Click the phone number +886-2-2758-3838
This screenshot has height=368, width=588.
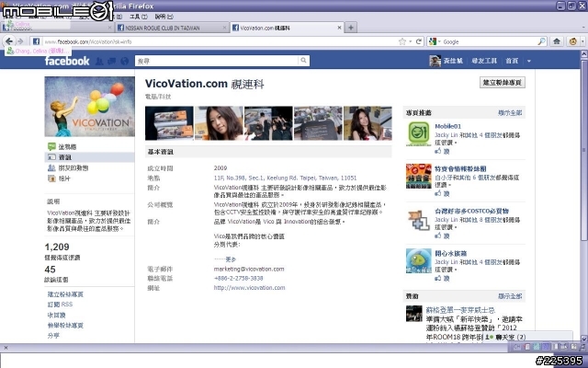[x=239, y=278]
